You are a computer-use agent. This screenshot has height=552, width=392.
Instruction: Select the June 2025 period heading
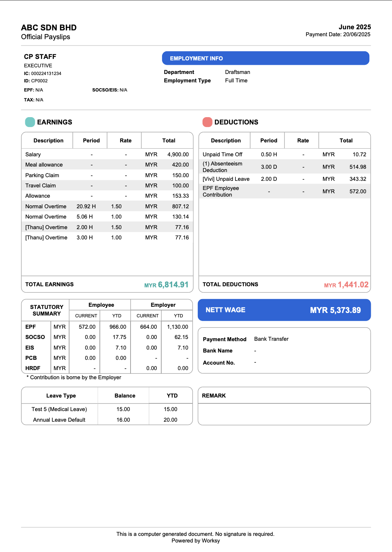[355, 27]
